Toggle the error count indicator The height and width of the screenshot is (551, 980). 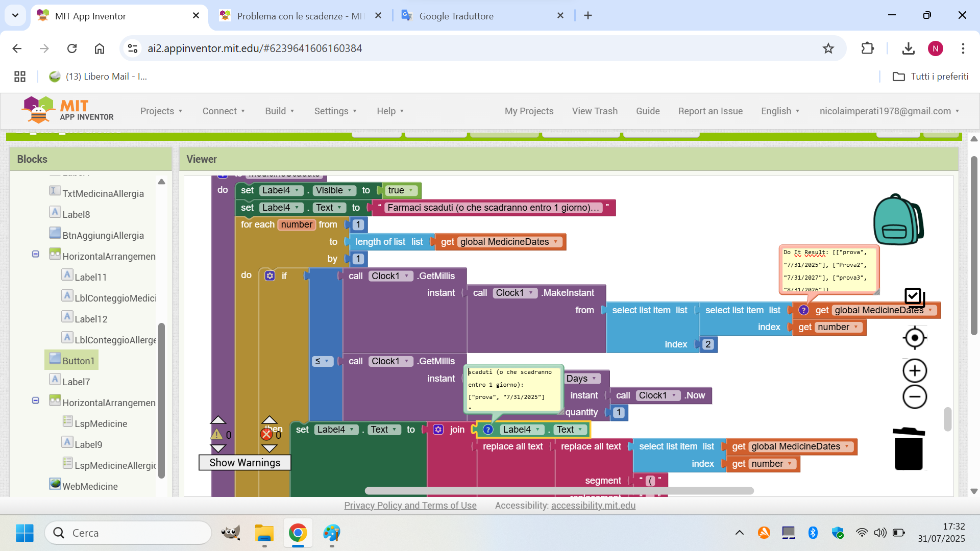[266, 435]
